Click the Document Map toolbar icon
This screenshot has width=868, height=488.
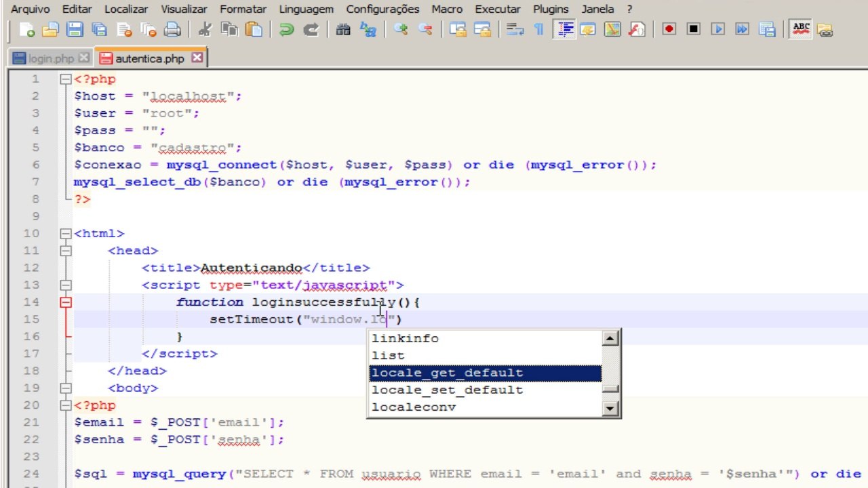click(x=612, y=30)
